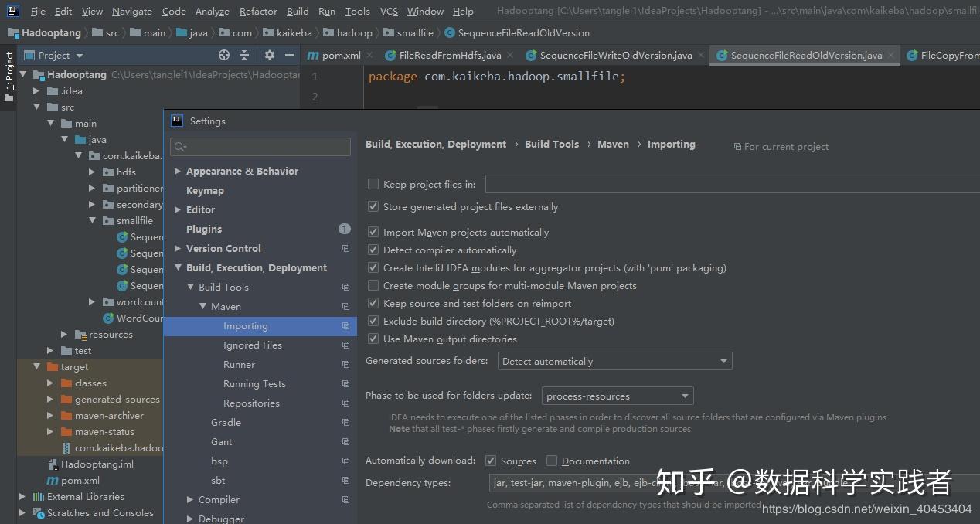Open the Navigate menu
Viewport: 980px width, 524px height.
pyautogui.click(x=132, y=11)
